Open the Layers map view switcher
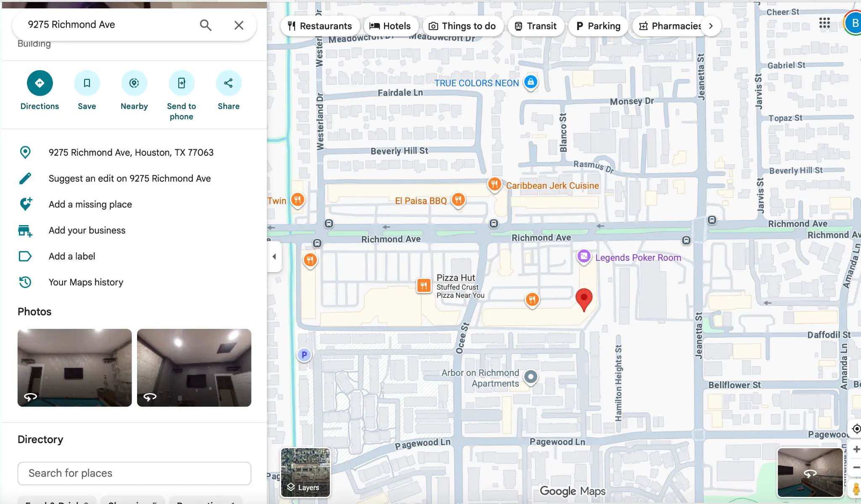 coord(305,472)
